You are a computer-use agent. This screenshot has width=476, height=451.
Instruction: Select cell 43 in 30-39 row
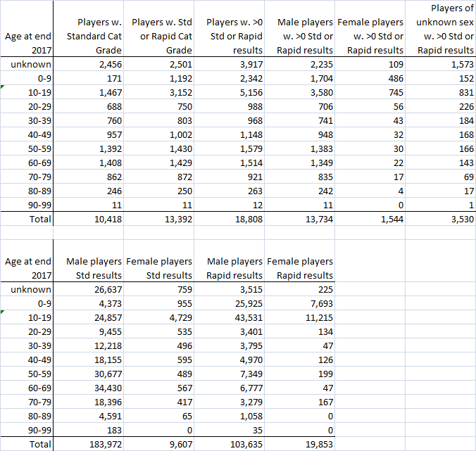370,120
